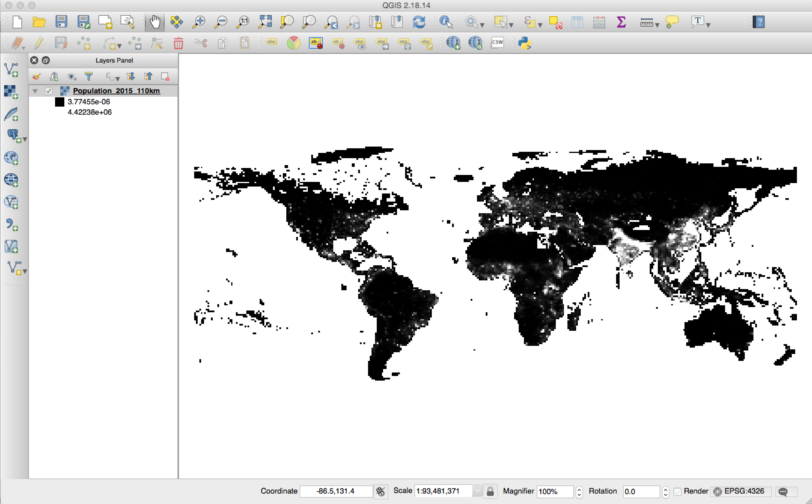Select the Population_2015_110km layer name
This screenshot has width=812, height=504.
click(116, 91)
